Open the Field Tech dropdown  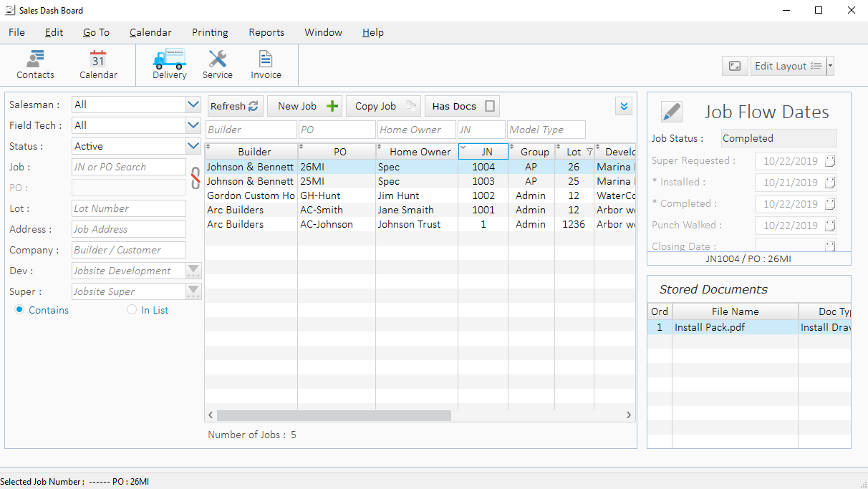[193, 125]
